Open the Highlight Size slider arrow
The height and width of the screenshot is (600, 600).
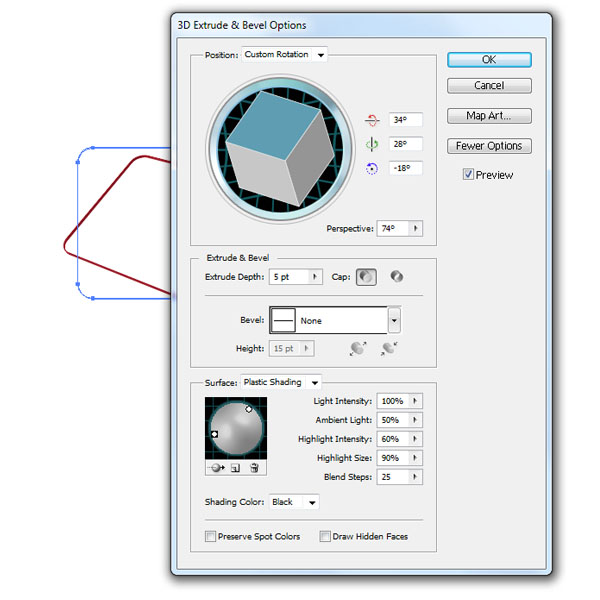click(x=415, y=458)
